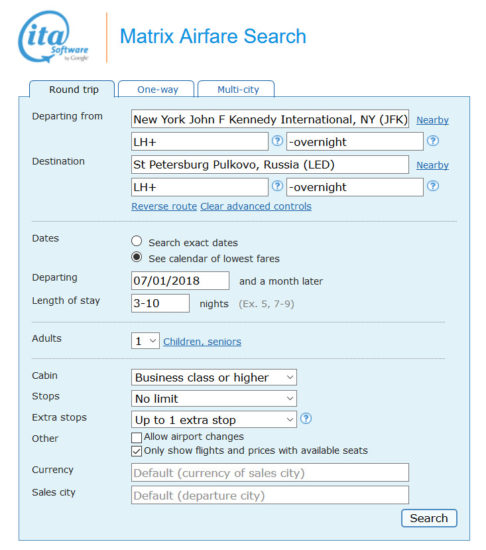This screenshot has width=486, height=550.
Task: Expand the Cabin class dropdown
Action: pos(214,377)
